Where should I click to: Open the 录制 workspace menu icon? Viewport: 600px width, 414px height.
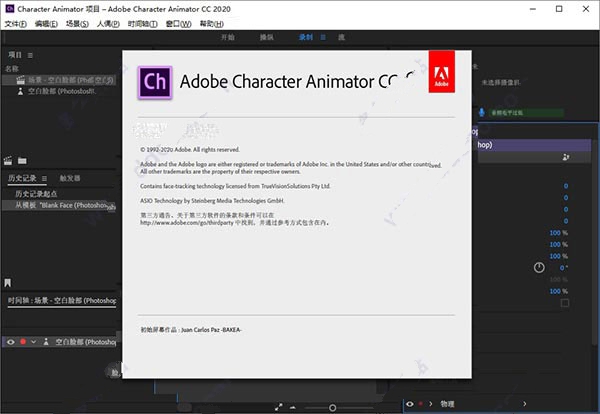click(x=323, y=37)
